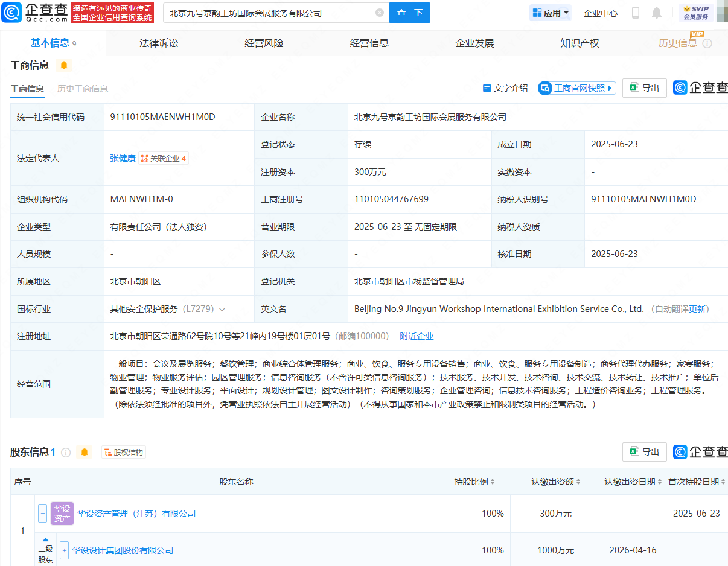The image size is (728, 566).
Task: Export shareholder info with 导出 button
Action: pyautogui.click(x=645, y=451)
